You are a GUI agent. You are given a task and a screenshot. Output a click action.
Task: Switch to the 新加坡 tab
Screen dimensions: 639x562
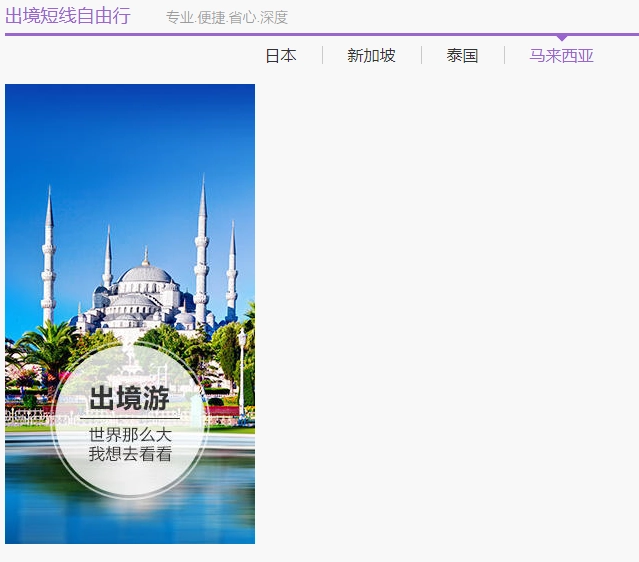(x=371, y=56)
